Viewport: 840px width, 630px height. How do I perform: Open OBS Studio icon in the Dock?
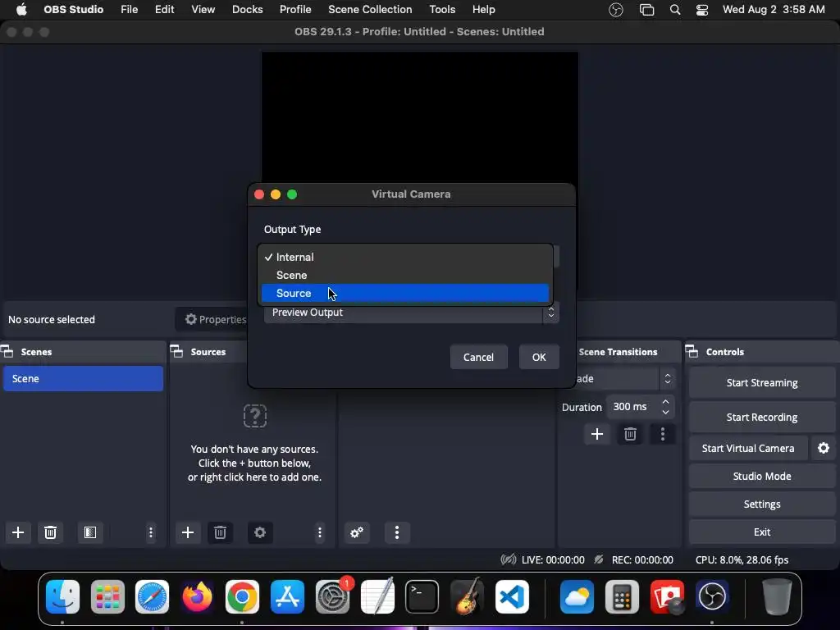tap(712, 596)
